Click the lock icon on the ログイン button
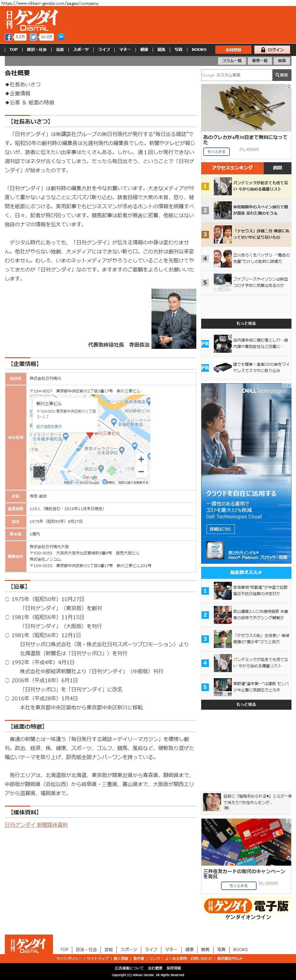The width and height of the screenshot is (296, 980). pos(263,50)
